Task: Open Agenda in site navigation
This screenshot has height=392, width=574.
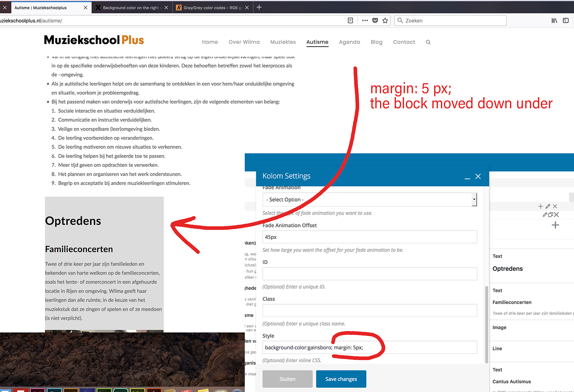Action: click(349, 42)
